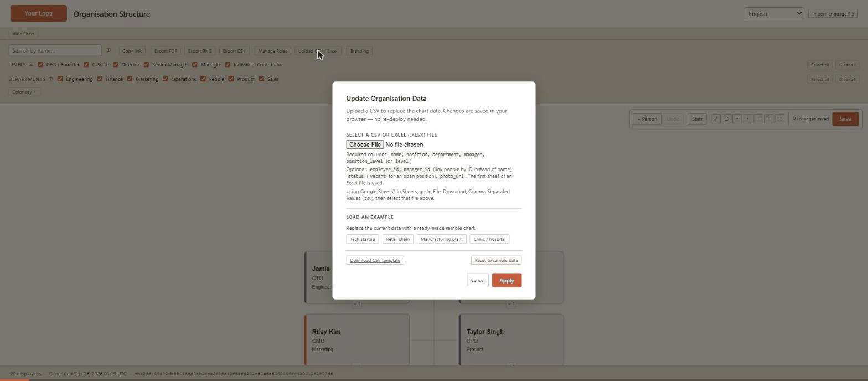Click the info icon beside the search box
The image size is (868, 381).
click(x=108, y=50)
